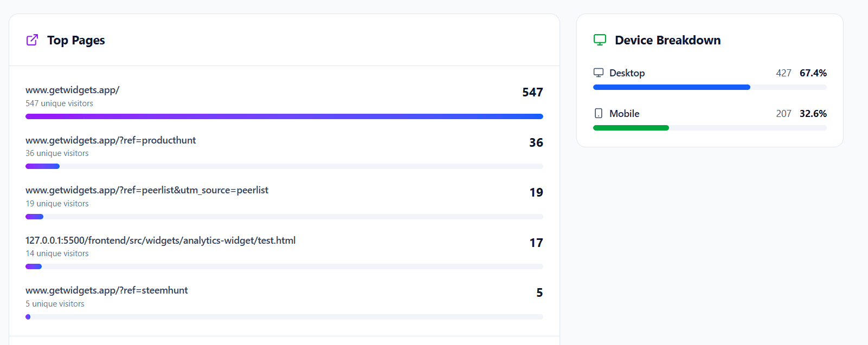
Task: Click the 207 Mobile visitor count
Action: click(x=784, y=113)
